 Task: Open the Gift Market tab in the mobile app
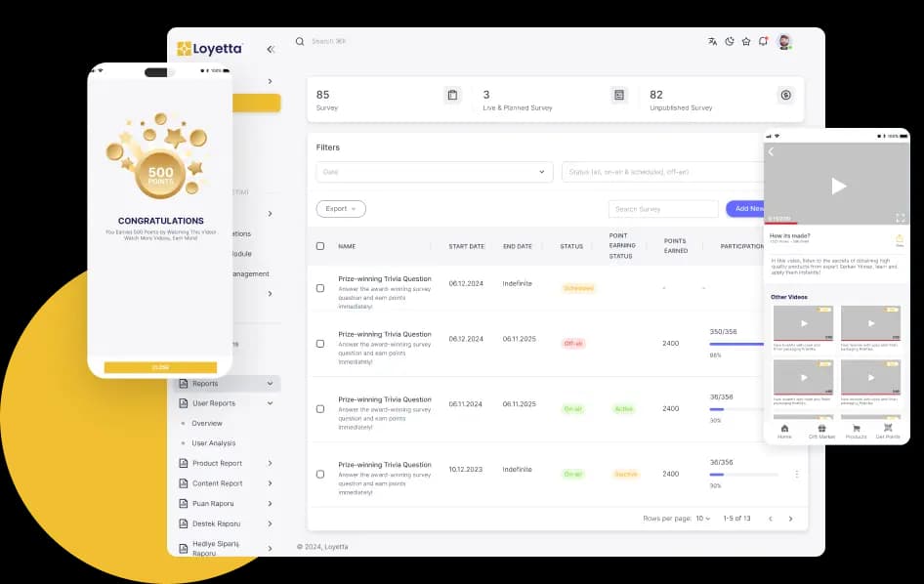821,430
